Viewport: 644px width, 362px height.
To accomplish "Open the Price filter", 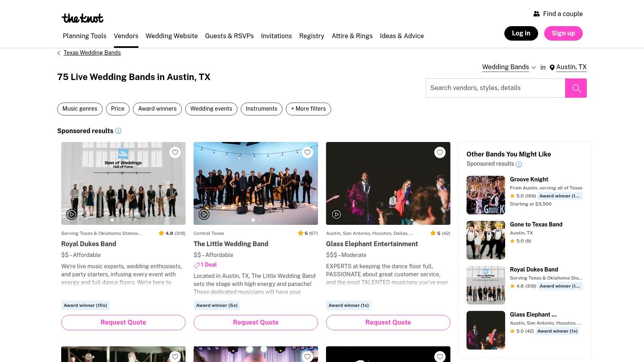I will 118,109.
